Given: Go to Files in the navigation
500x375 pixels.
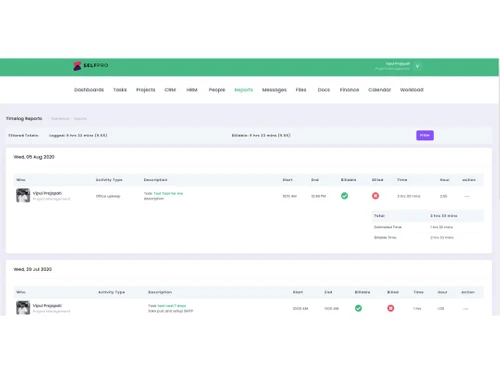Looking at the screenshot, I should coord(301,90).
